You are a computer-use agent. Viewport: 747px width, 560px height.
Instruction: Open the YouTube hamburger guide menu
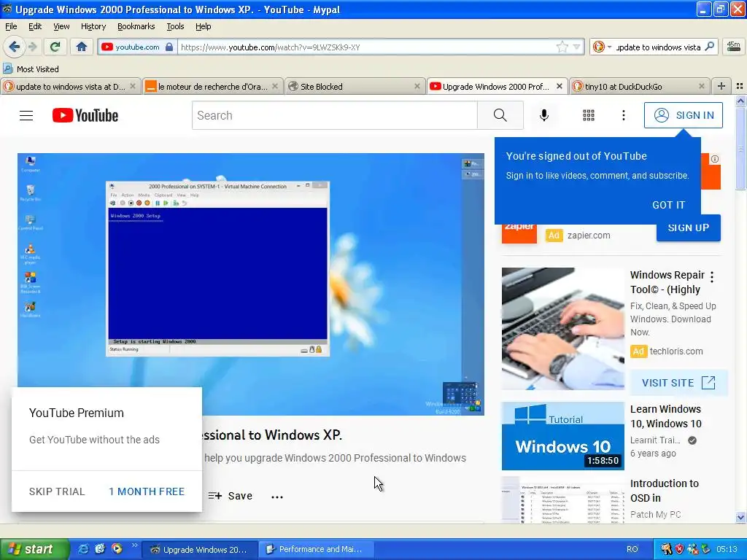point(26,115)
